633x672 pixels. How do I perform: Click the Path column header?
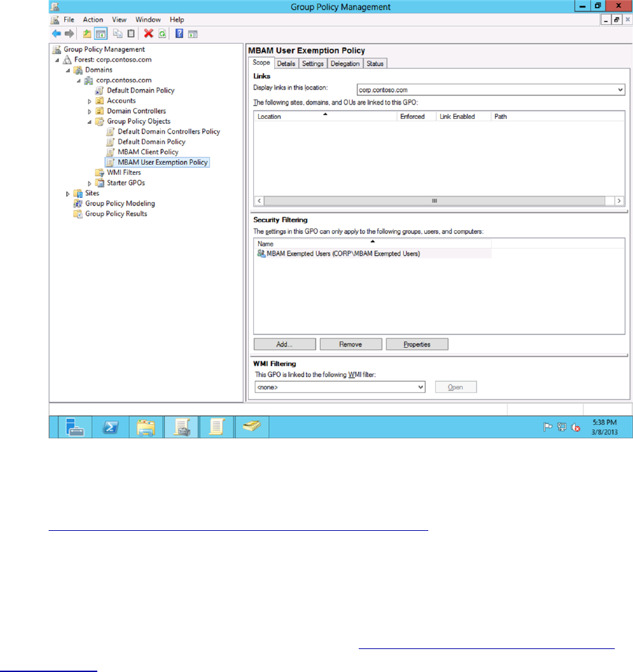pyautogui.click(x=557, y=116)
